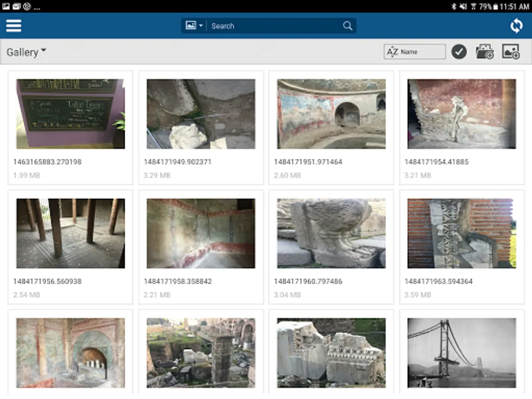Tap the 3.29 MB file size label
532x399 pixels.
(x=157, y=175)
